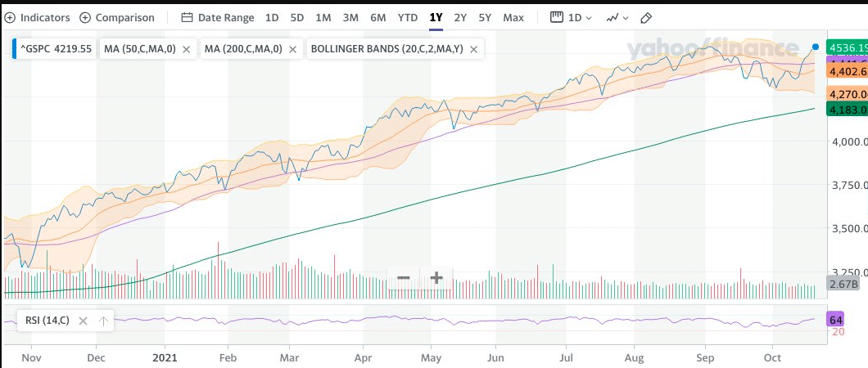Open the Indicators menu

[38, 17]
